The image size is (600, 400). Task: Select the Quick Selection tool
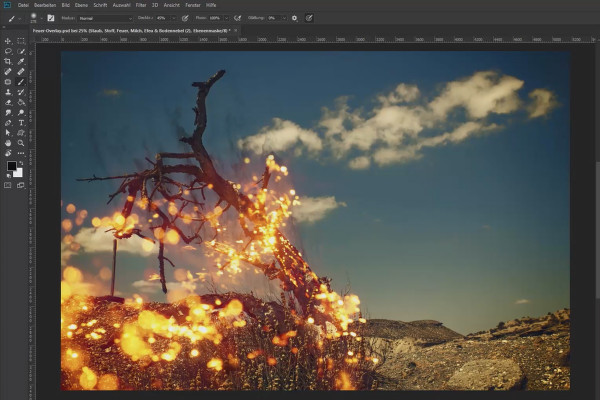tap(21, 51)
